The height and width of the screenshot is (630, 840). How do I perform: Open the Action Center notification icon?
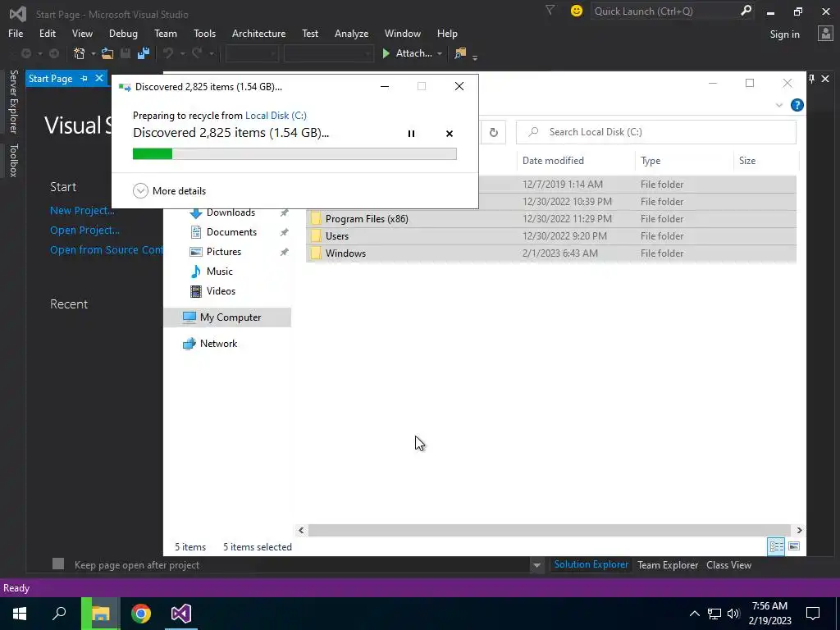point(813,614)
